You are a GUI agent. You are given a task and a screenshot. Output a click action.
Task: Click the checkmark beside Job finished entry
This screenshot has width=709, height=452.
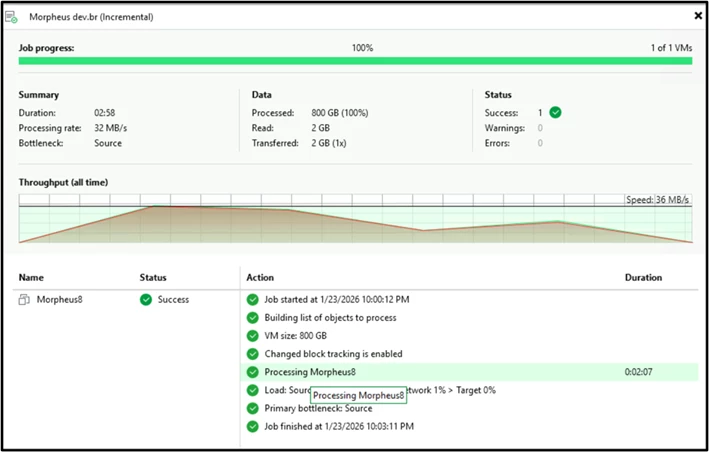coord(252,426)
